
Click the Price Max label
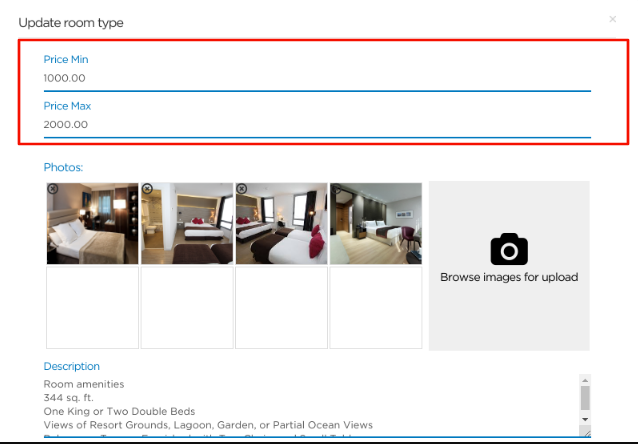click(x=67, y=106)
